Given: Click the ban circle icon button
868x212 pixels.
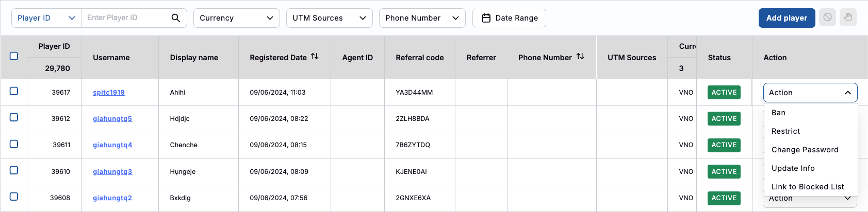Looking at the screenshot, I should coord(827,17).
